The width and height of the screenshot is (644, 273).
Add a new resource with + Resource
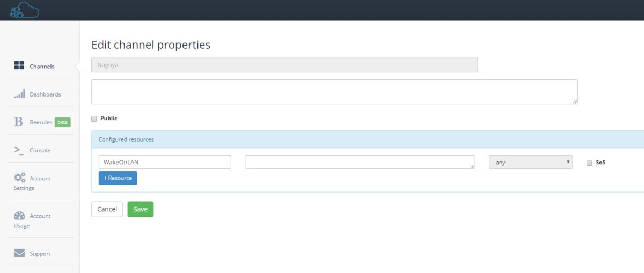(118, 178)
